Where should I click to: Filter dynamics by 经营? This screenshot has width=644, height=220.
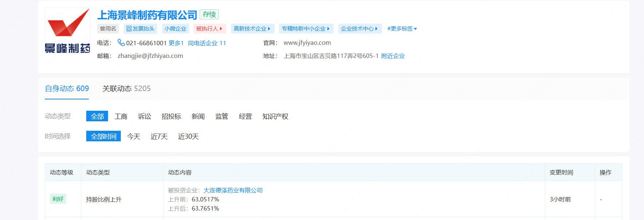point(245,116)
